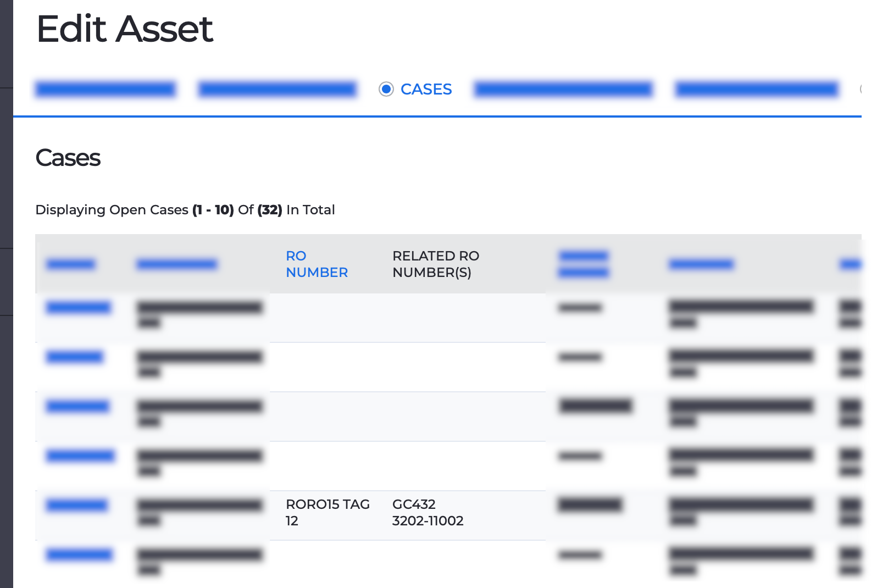Select the CASES radio button
This screenshot has width=888, height=588.
pyautogui.click(x=386, y=89)
